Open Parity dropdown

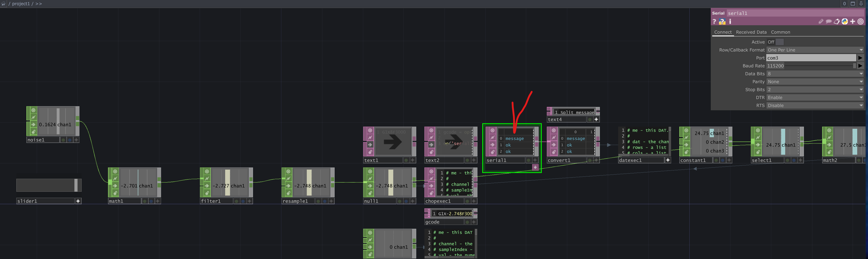click(x=815, y=82)
